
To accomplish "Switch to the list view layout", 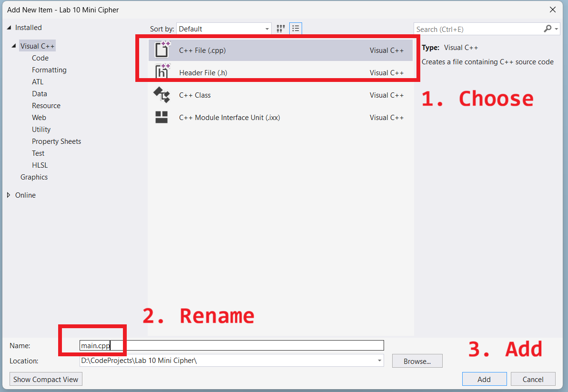I will (295, 29).
